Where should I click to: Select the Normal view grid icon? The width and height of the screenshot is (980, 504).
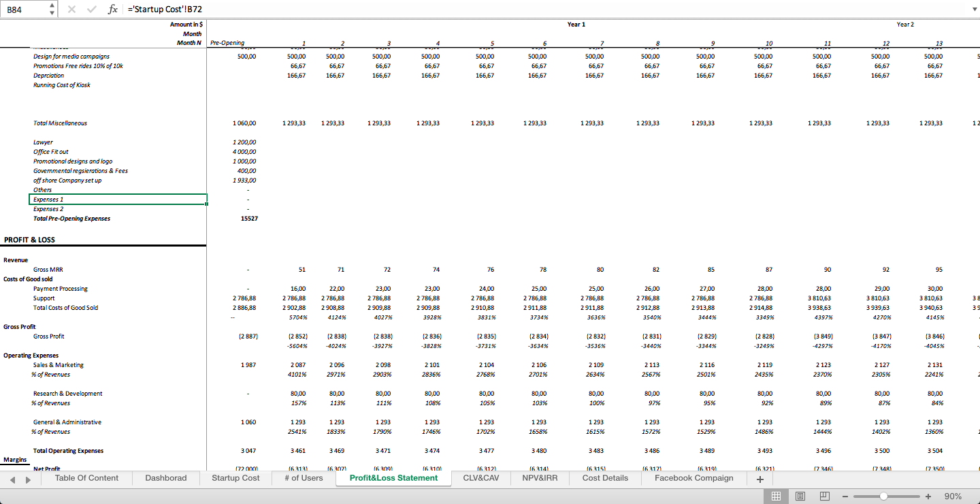[x=776, y=496]
